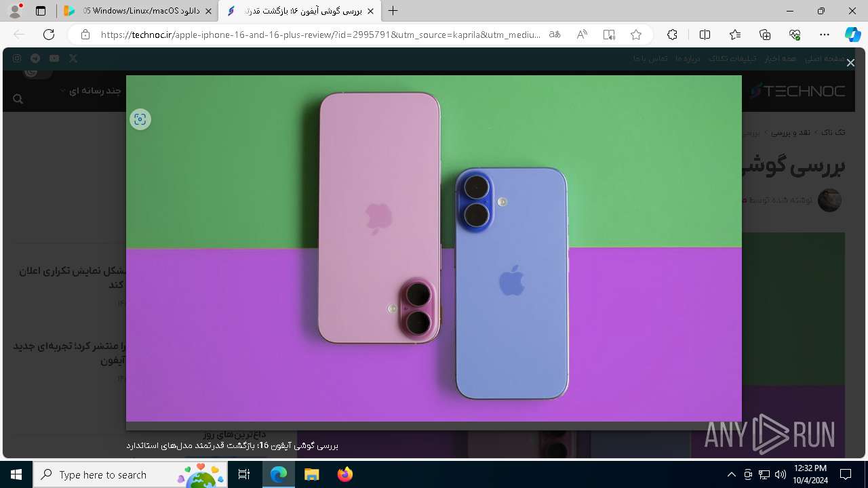
Task: Open the site's Instagram link
Action: coord(17,58)
